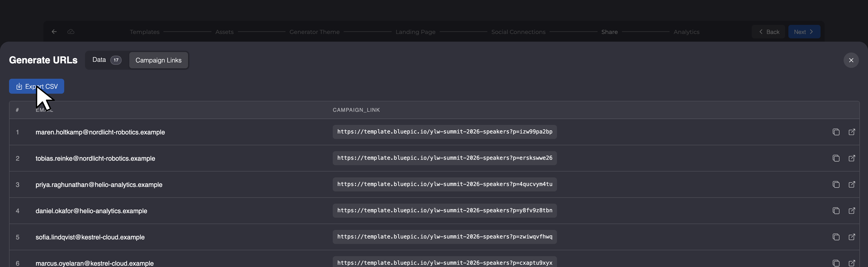Screen dimensions: 868x267
Task: Copy campaign link for daniel.okafor row
Action: (x=836, y=211)
